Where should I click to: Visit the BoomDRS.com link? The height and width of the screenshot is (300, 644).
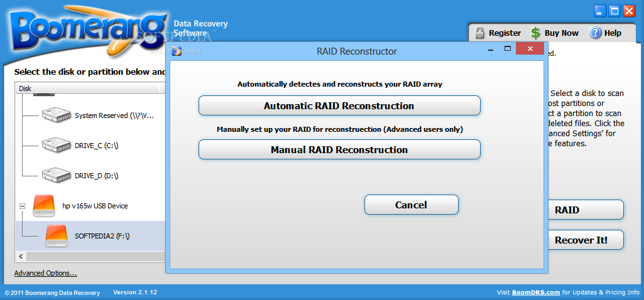pos(536,292)
